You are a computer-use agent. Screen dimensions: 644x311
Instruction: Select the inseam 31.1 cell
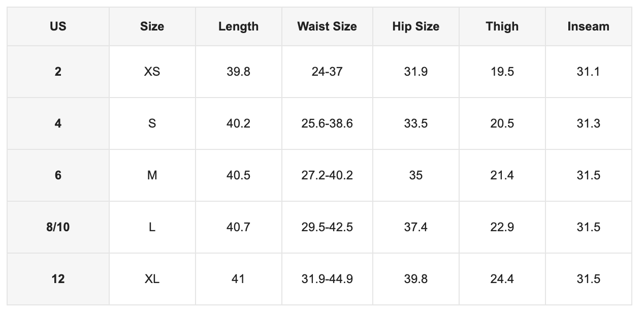tap(588, 72)
